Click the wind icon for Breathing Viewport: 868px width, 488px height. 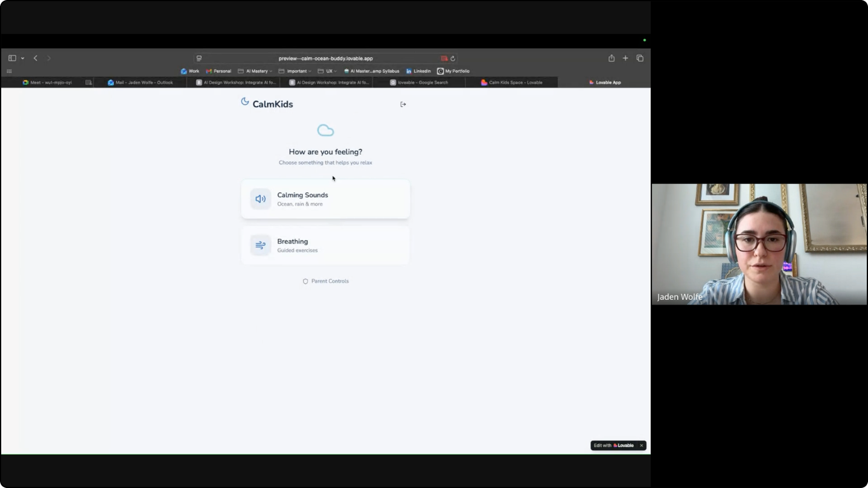point(261,245)
